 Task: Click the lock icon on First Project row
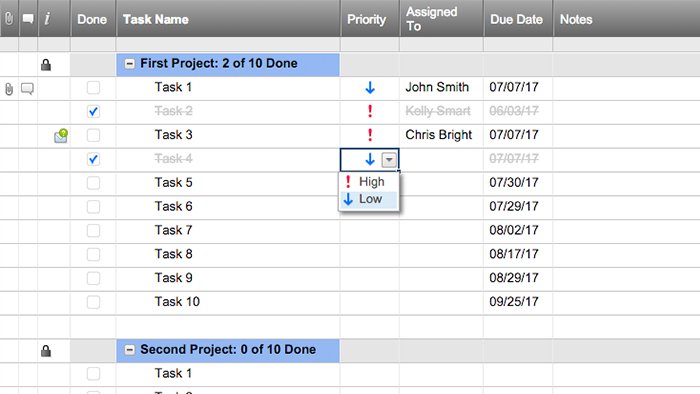click(x=46, y=65)
